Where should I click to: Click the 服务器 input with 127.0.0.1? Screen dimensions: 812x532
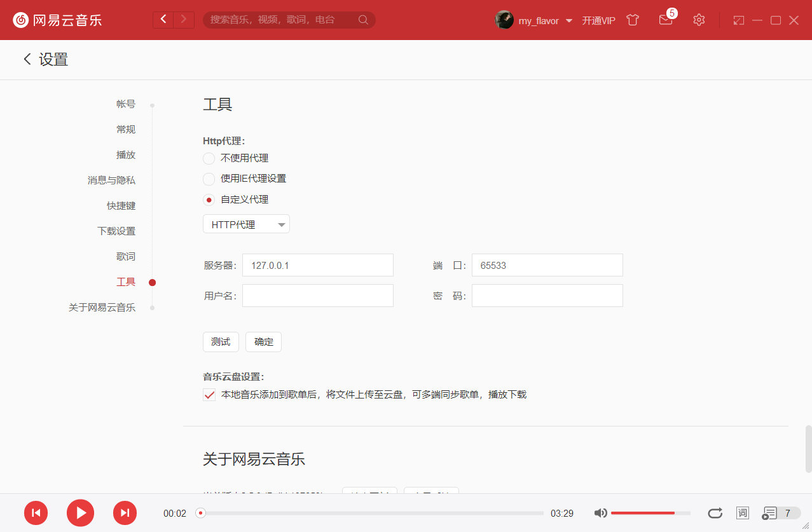pyautogui.click(x=318, y=265)
